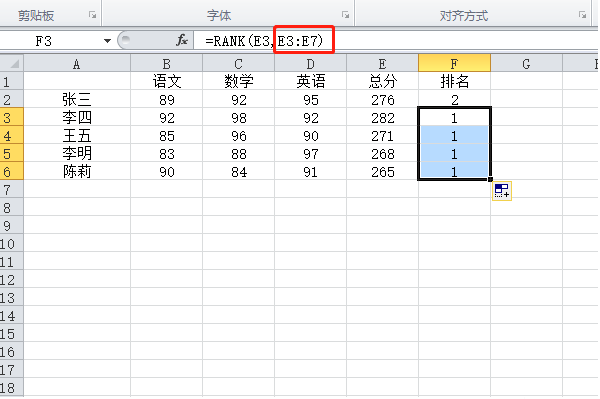Click 李明's 数学 score 88
This screenshot has height=399, width=600.
(238, 153)
